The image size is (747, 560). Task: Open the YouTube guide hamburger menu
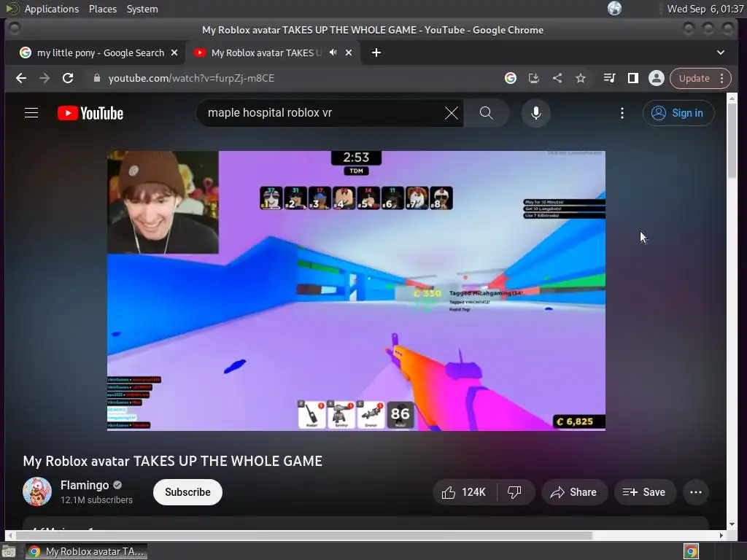click(x=31, y=113)
